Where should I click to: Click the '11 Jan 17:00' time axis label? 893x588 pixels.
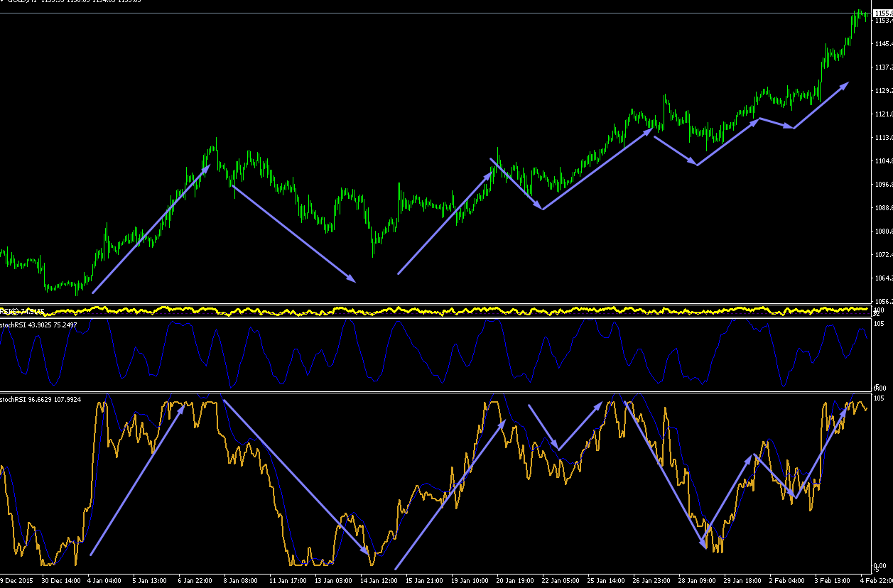[x=287, y=581]
